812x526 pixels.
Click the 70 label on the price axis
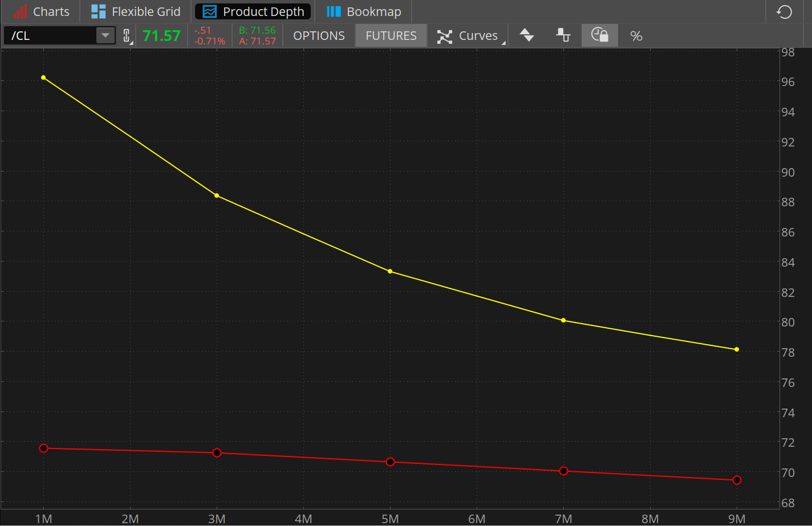[788, 473]
